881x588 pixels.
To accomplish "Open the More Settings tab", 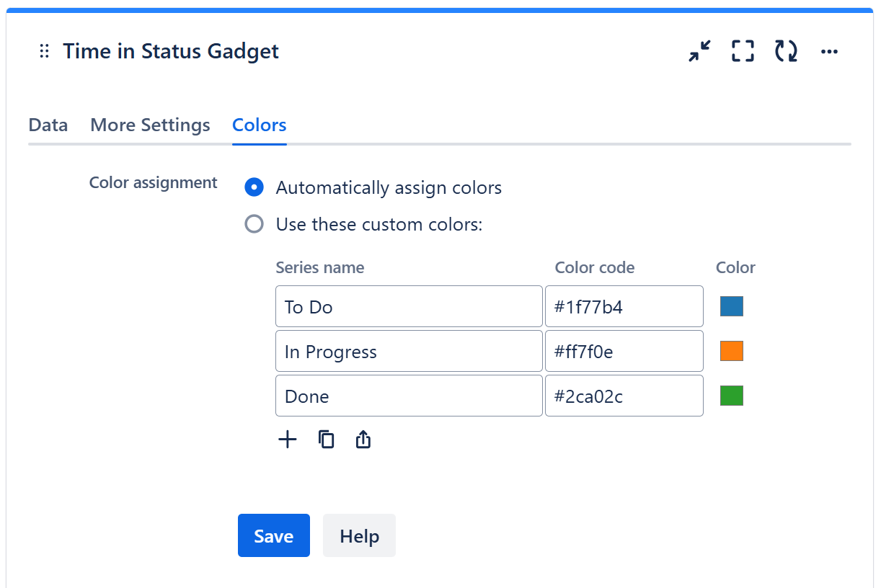I will (150, 125).
